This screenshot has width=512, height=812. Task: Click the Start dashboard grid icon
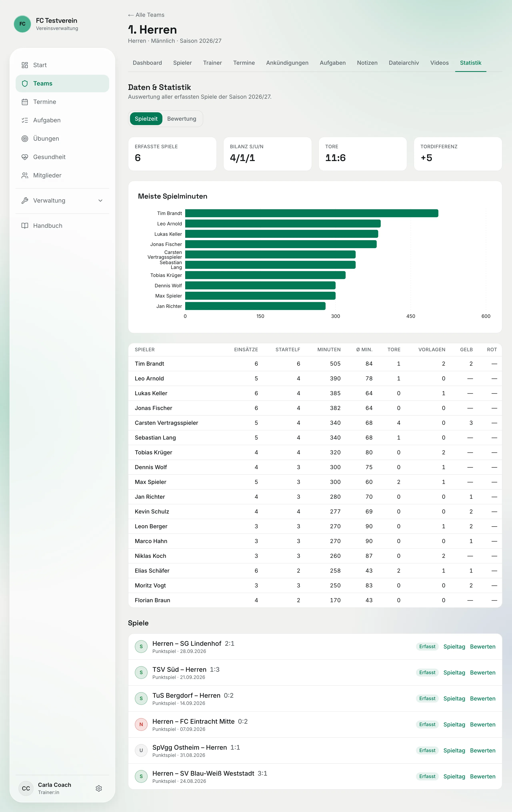pyautogui.click(x=25, y=65)
